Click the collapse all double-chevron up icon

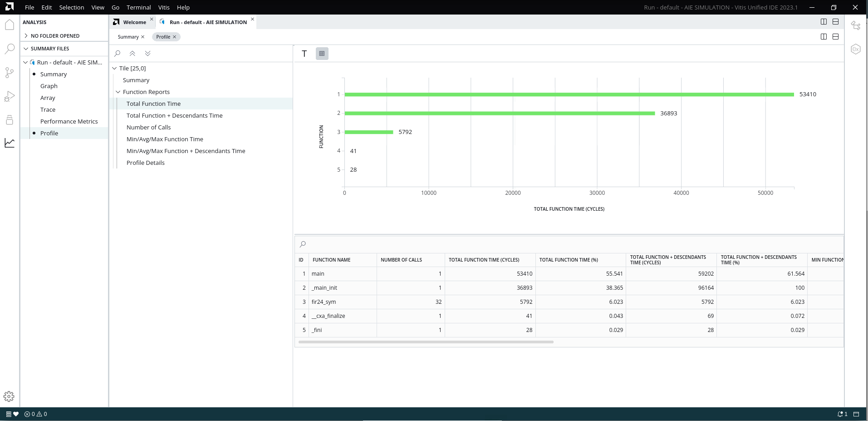(x=132, y=54)
